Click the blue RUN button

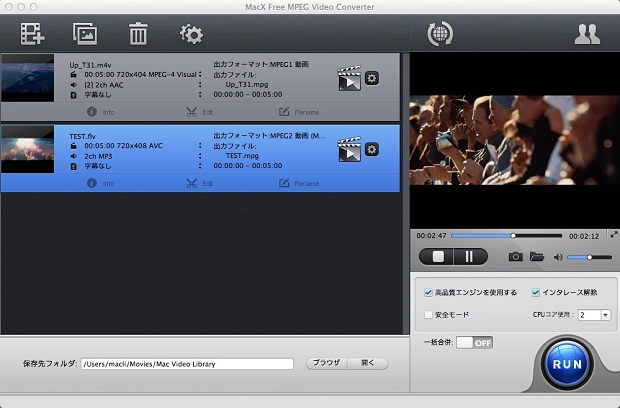point(567,364)
